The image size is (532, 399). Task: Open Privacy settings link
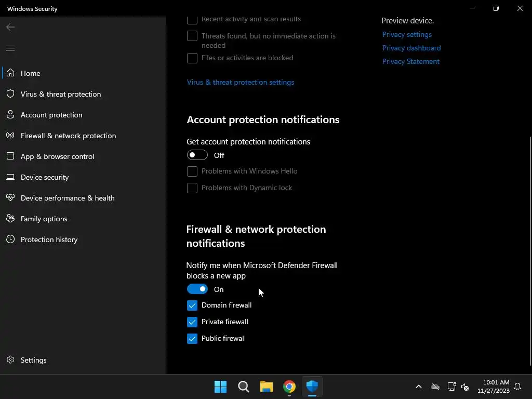tap(407, 34)
